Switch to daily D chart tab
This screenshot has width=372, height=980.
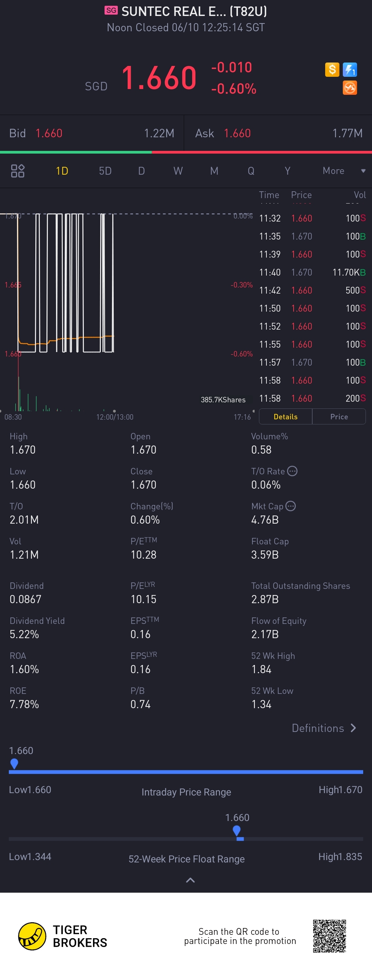(141, 171)
